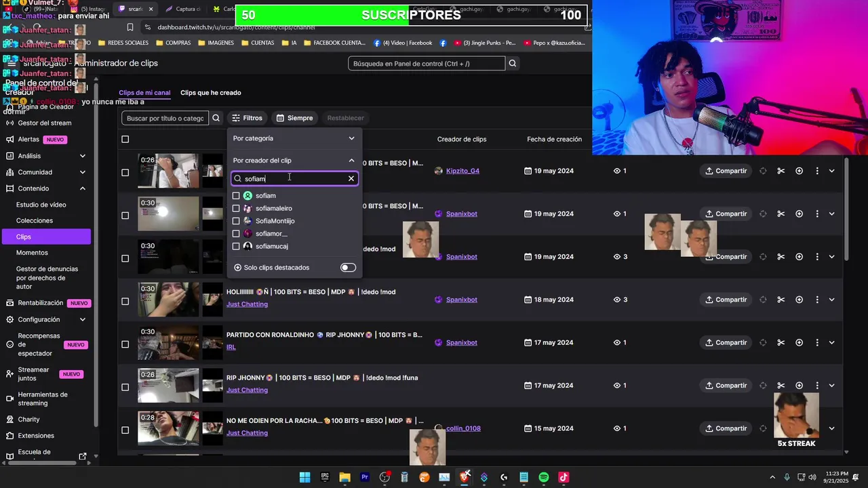Screen dimensions: 868x488
Task: Open TikTok app from the taskbar
Action: coord(564,477)
